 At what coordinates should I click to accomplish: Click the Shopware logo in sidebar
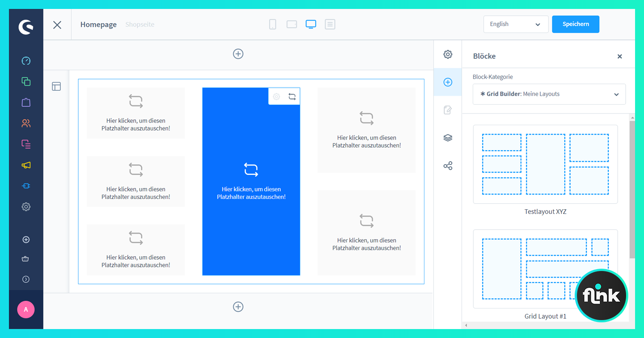[x=26, y=27]
